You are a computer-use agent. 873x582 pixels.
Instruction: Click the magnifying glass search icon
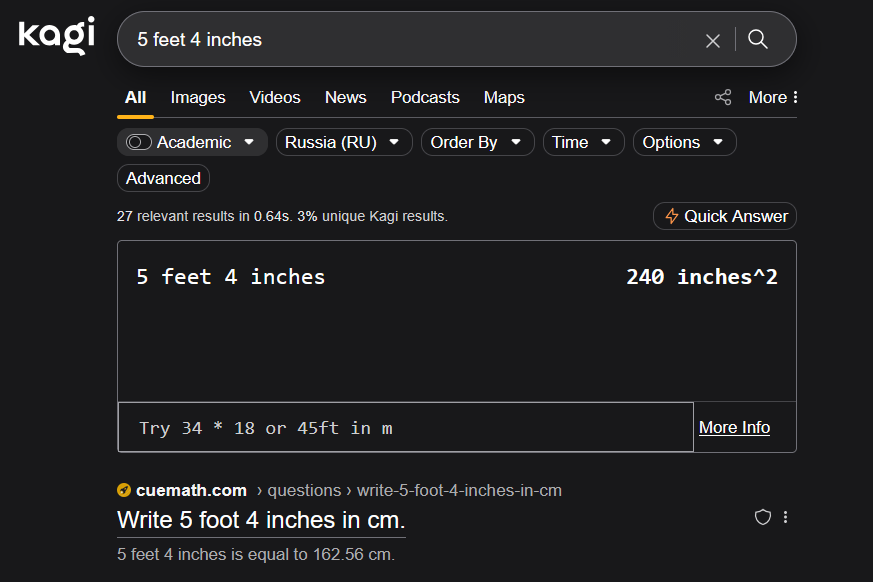pos(758,40)
